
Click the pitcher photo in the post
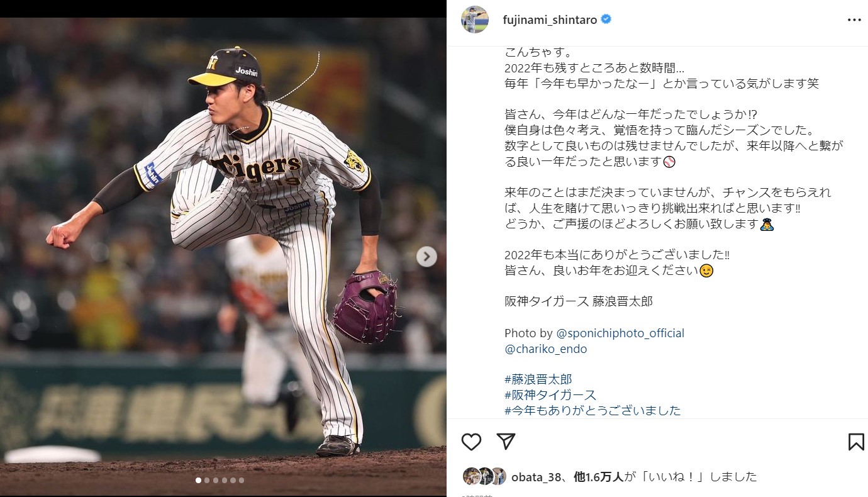(x=223, y=252)
